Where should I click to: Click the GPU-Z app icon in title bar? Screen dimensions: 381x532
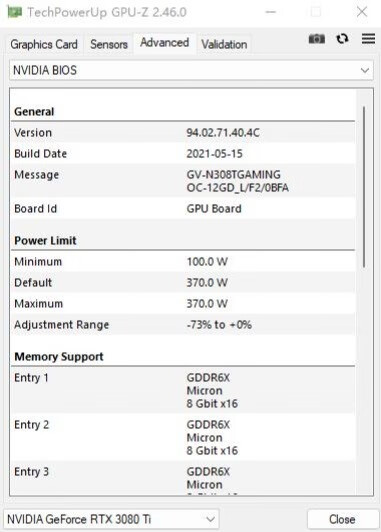coord(15,12)
